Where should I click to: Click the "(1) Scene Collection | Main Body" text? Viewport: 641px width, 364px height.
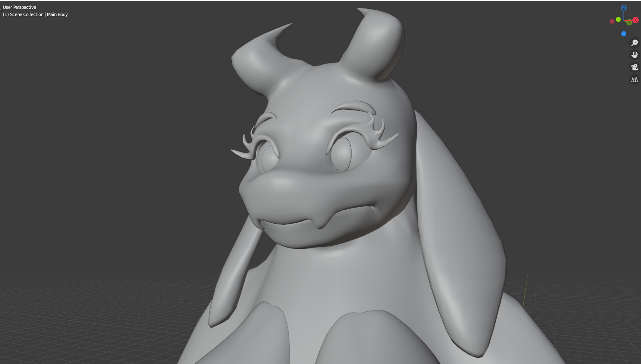coord(35,14)
